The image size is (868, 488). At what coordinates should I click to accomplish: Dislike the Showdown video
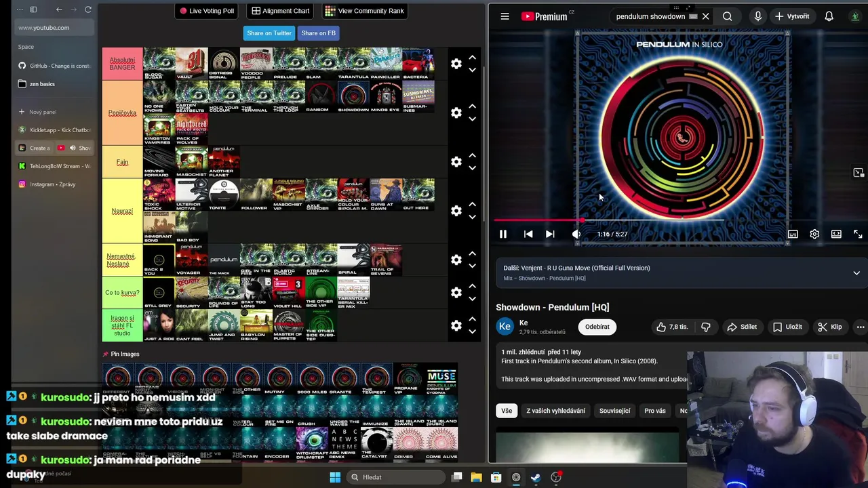(x=706, y=327)
